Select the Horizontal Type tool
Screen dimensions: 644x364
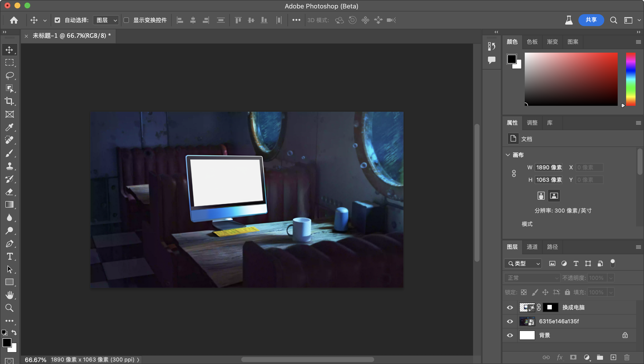9,256
